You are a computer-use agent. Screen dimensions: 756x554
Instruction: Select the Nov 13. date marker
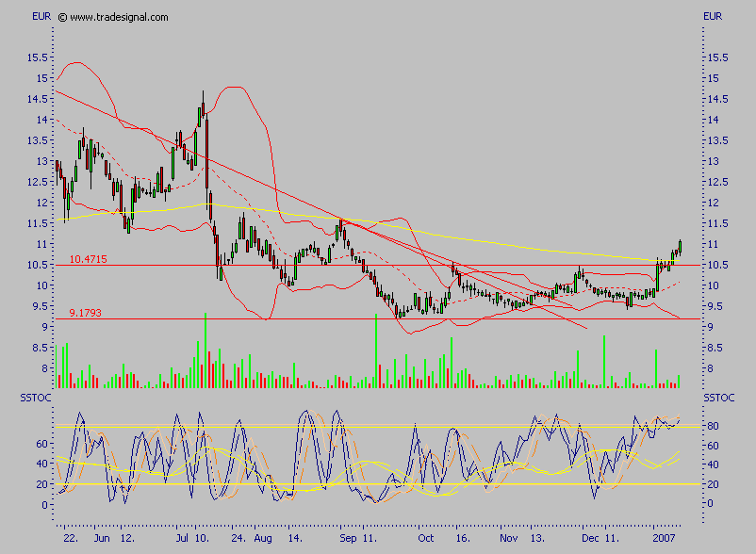[x=518, y=537]
